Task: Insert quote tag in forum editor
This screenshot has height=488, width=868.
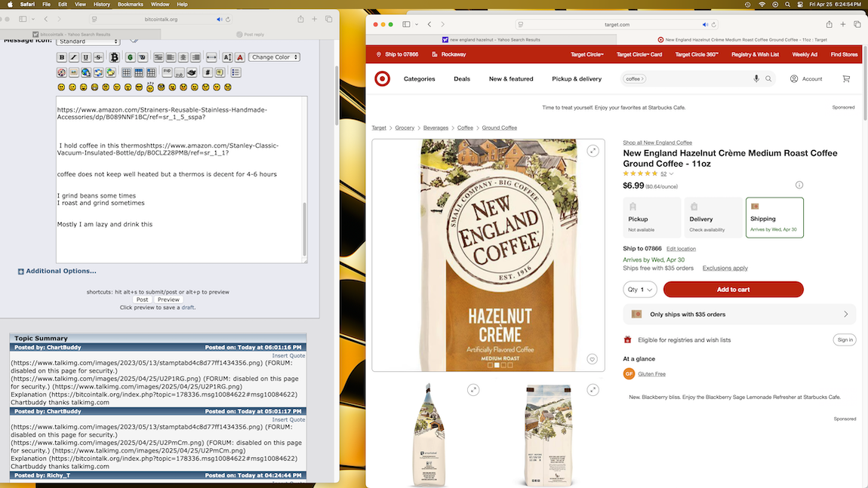Action: (x=220, y=72)
